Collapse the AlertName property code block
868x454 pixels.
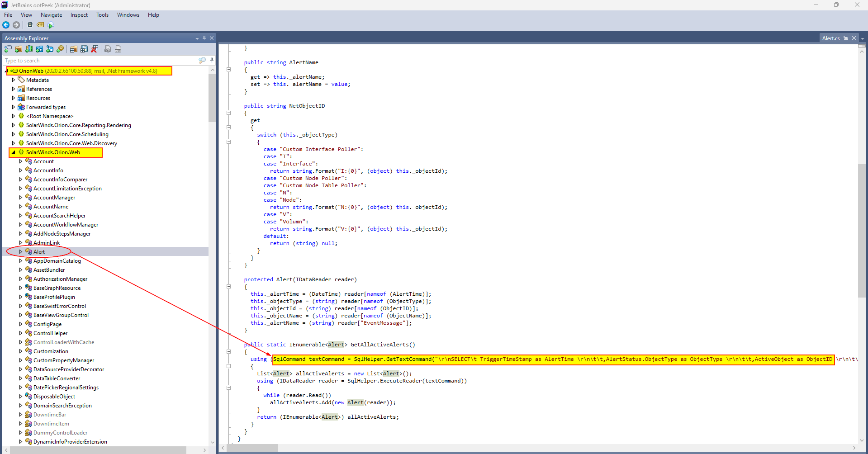click(x=228, y=70)
